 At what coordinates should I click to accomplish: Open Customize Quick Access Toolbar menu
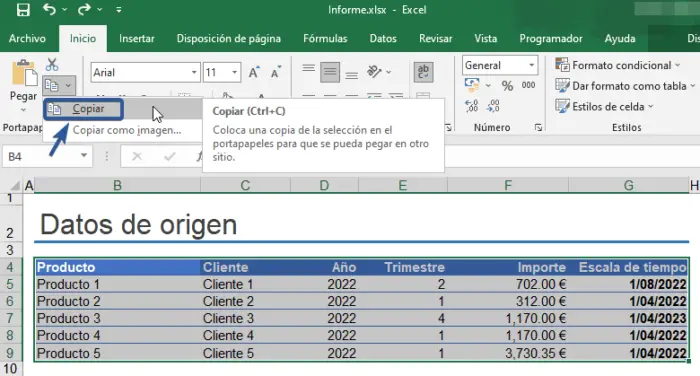[x=118, y=9]
